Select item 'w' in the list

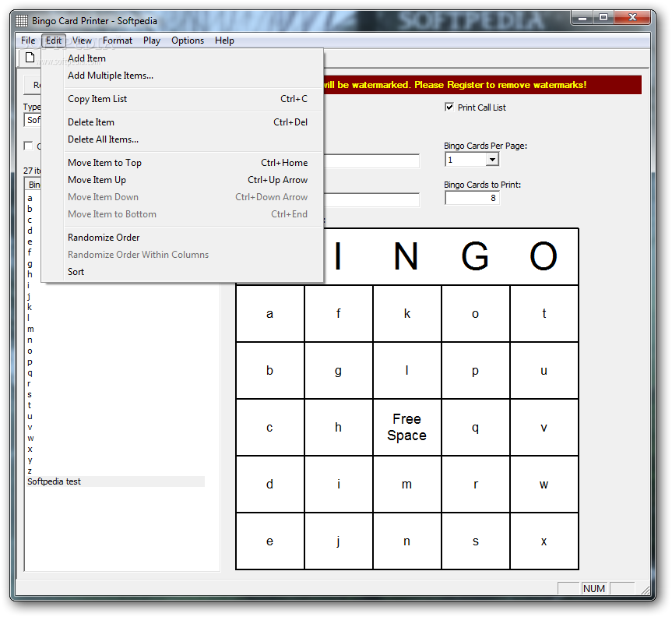click(30, 438)
